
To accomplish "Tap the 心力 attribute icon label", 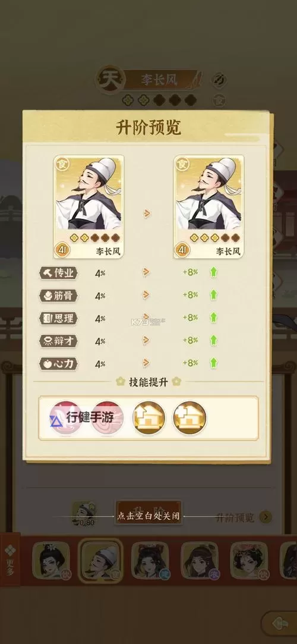I will [x=58, y=363].
